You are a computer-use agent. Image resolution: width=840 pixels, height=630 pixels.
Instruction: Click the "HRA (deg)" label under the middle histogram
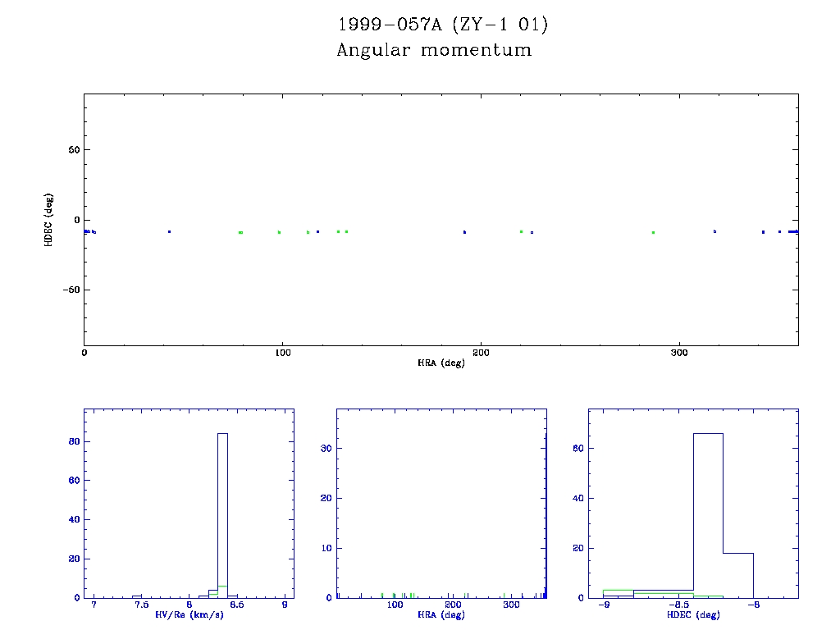[x=441, y=614]
